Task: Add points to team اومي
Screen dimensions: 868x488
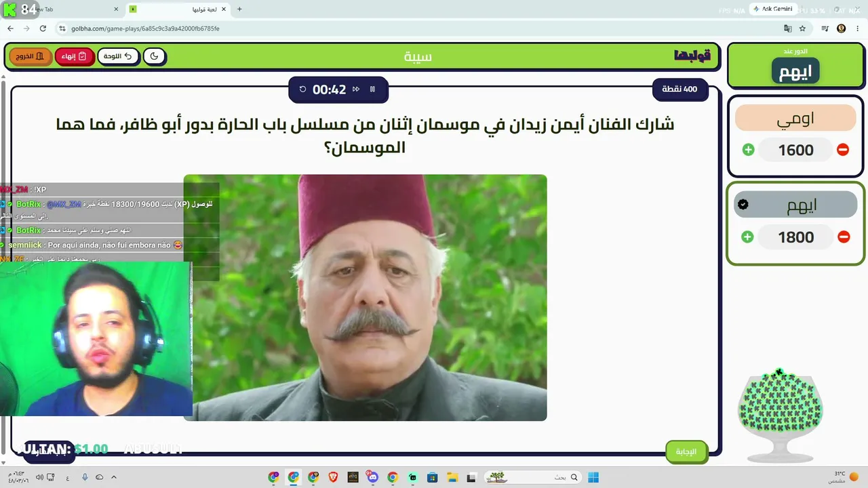Action: pyautogui.click(x=748, y=150)
